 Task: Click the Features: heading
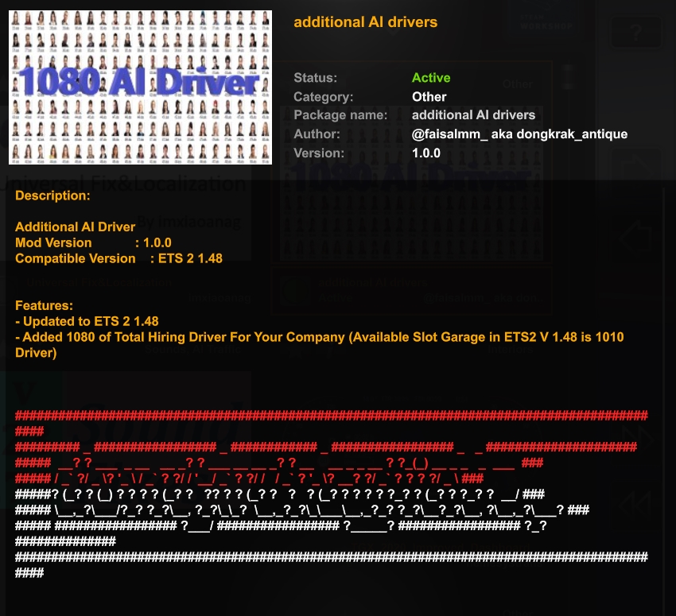click(x=45, y=305)
